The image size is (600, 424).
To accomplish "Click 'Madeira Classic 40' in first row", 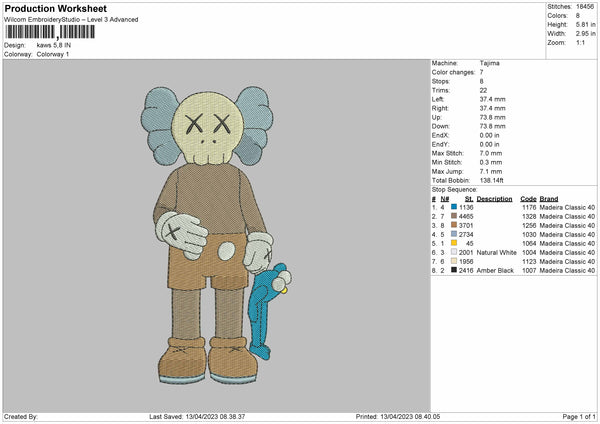I will (x=567, y=207).
